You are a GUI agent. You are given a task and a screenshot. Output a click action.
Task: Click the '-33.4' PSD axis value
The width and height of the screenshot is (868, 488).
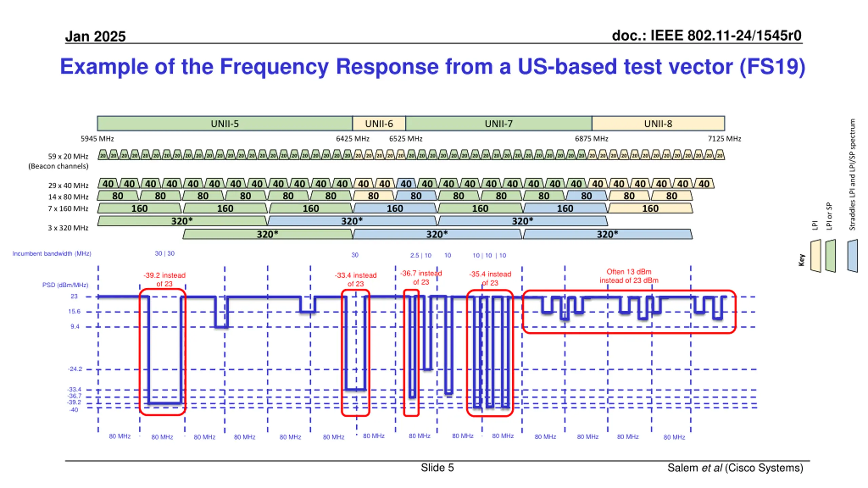pyautogui.click(x=74, y=389)
